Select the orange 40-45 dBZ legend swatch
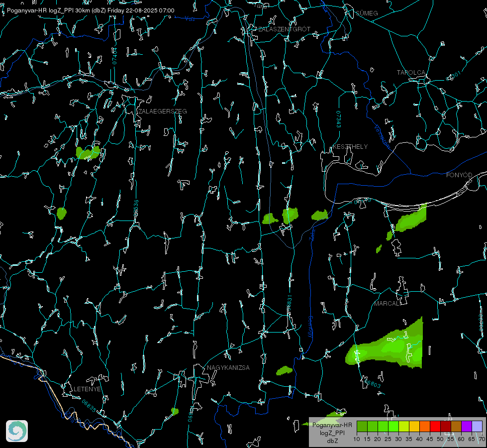 pyautogui.click(x=425, y=426)
